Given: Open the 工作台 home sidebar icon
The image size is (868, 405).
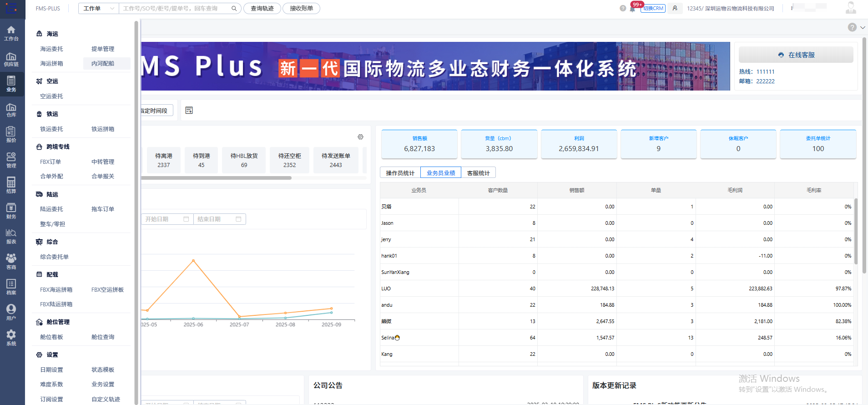Looking at the screenshot, I should point(11,33).
